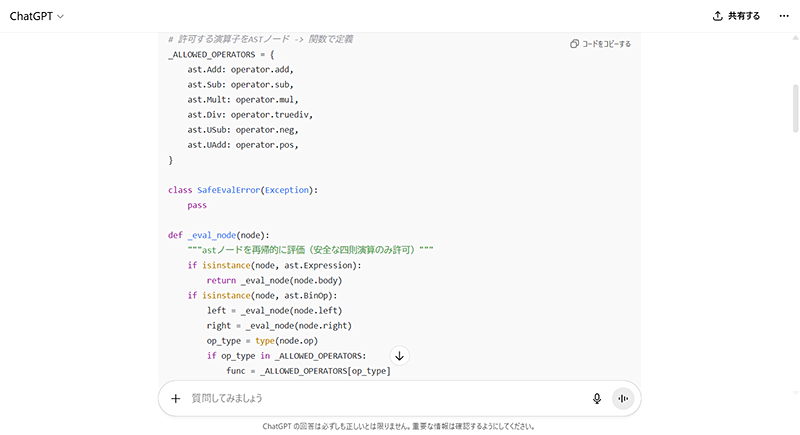Click the "class SafeEvalError(Exception):" line
800x435 pixels.
[x=243, y=190]
